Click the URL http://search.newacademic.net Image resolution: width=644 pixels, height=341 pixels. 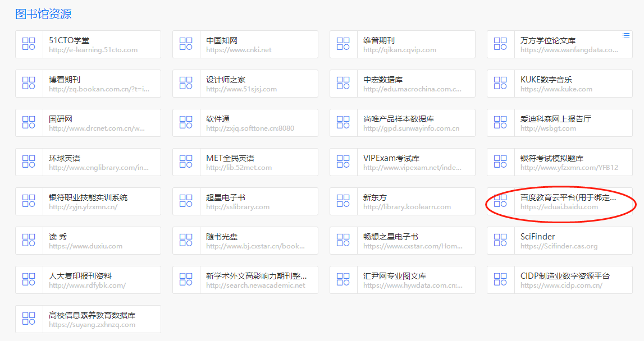(256, 285)
